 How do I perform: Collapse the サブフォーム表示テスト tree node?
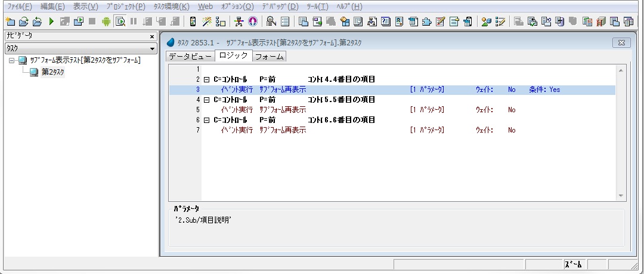(12, 61)
